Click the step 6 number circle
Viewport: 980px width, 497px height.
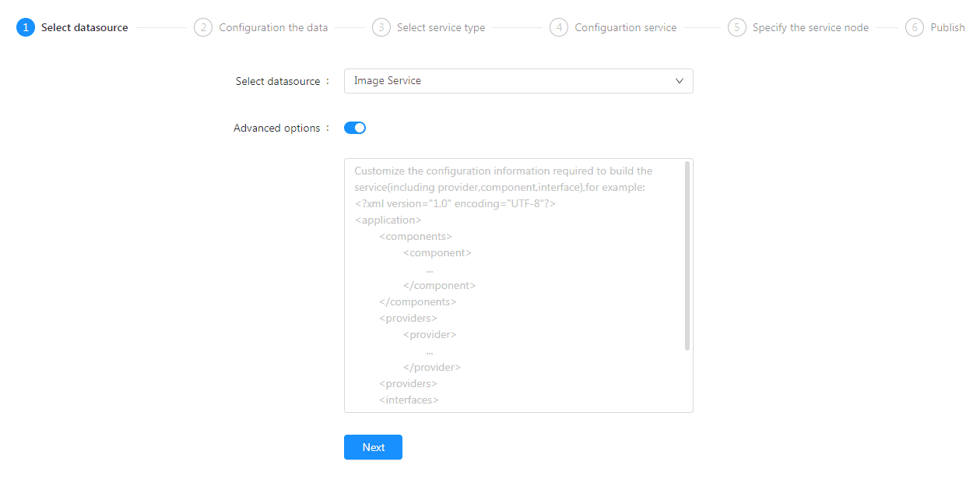(x=915, y=27)
